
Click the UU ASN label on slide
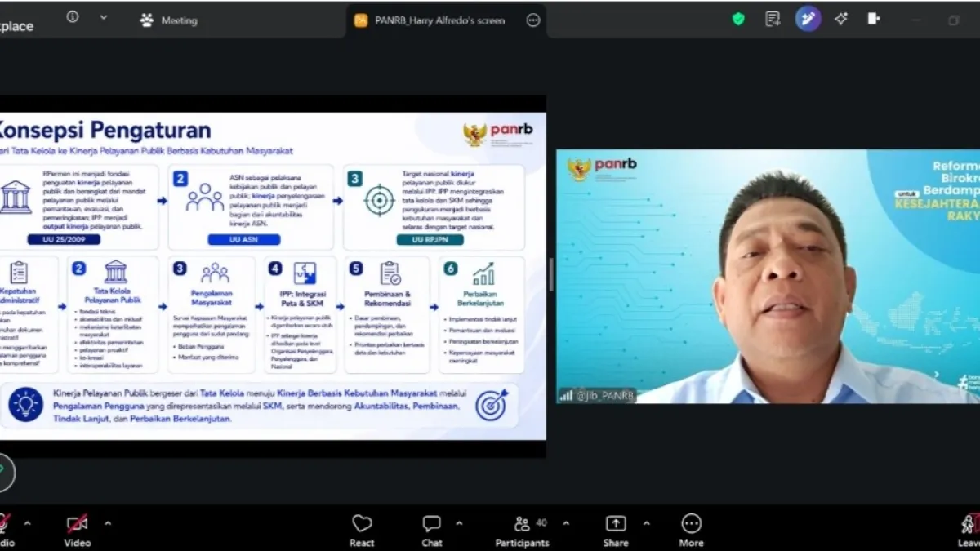[243, 239]
